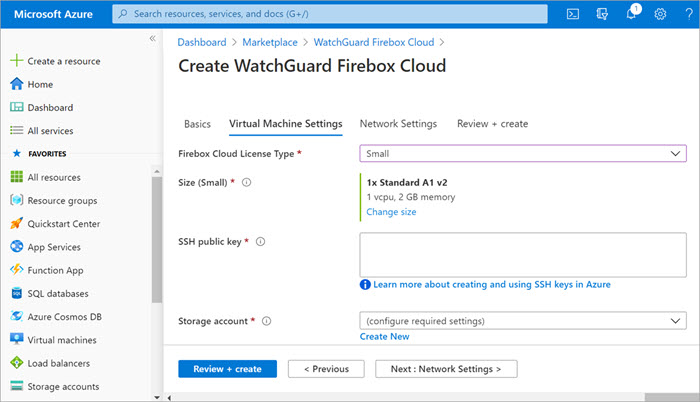This screenshot has height=402, width=700.
Task: Open the Settings gear icon
Action: pos(660,14)
